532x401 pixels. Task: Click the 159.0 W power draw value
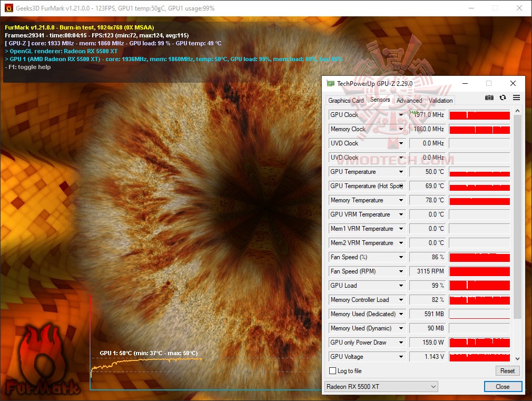click(x=428, y=343)
